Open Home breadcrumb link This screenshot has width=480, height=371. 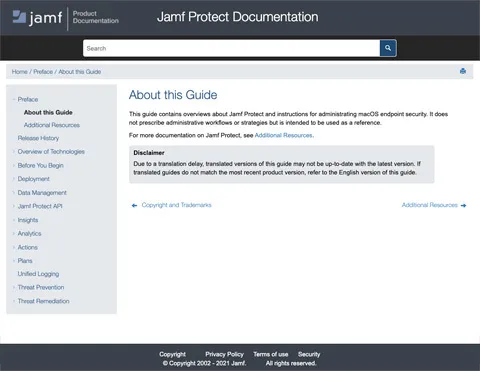pos(20,72)
